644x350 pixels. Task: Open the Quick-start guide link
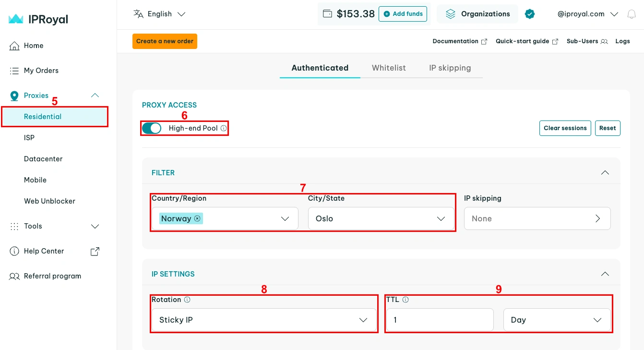(x=527, y=41)
